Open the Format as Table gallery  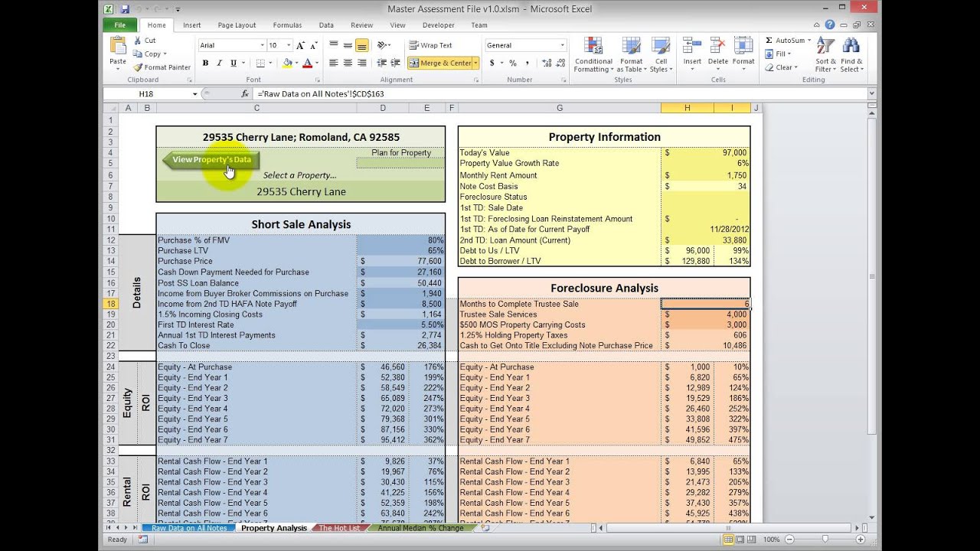click(x=632, y=55)
